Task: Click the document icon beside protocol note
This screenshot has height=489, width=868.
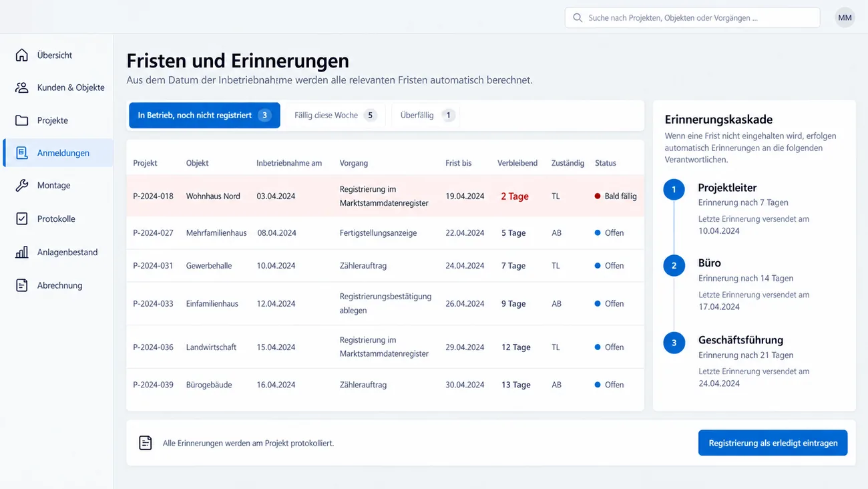Action: [x=145, y=443]
